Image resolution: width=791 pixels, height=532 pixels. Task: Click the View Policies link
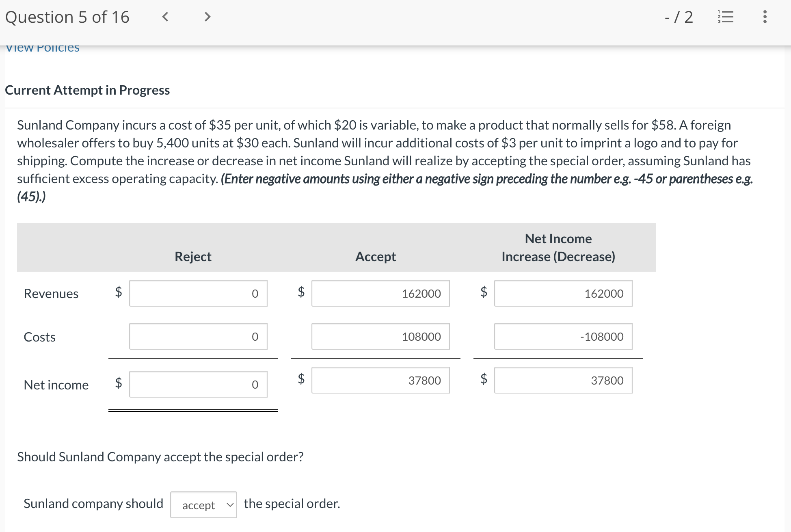pyautogui.click(x=42, y=48)
